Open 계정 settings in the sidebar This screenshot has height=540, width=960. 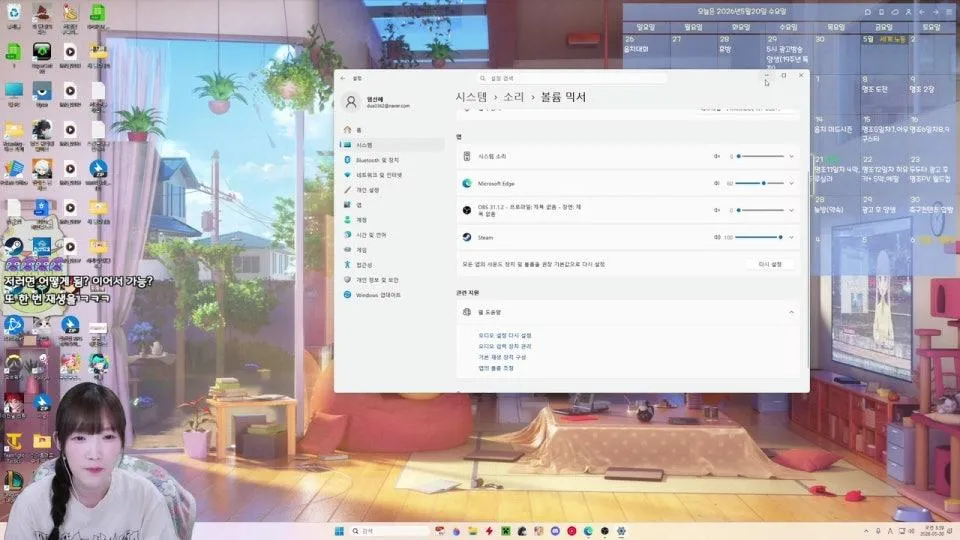coord(392,220)
